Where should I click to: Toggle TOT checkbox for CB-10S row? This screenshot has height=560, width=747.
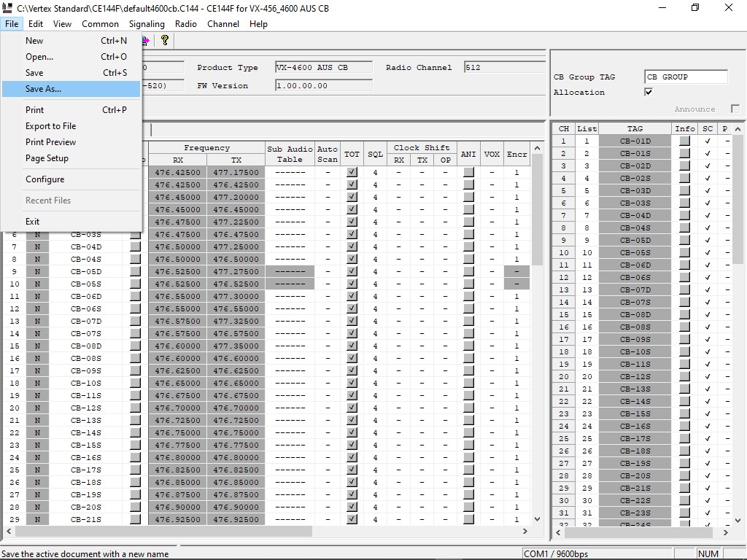click(352, 383)
